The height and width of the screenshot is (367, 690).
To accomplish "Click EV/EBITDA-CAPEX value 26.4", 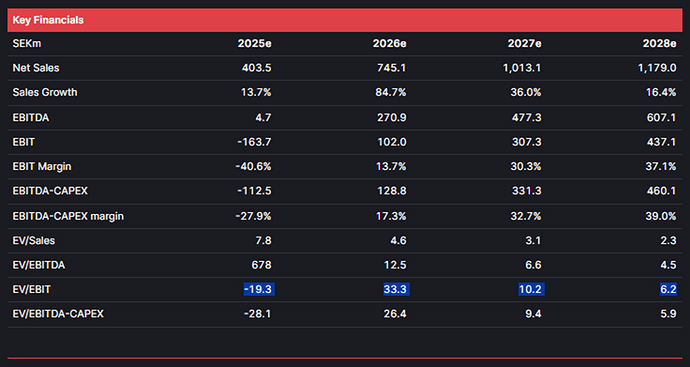I will 395,314.
